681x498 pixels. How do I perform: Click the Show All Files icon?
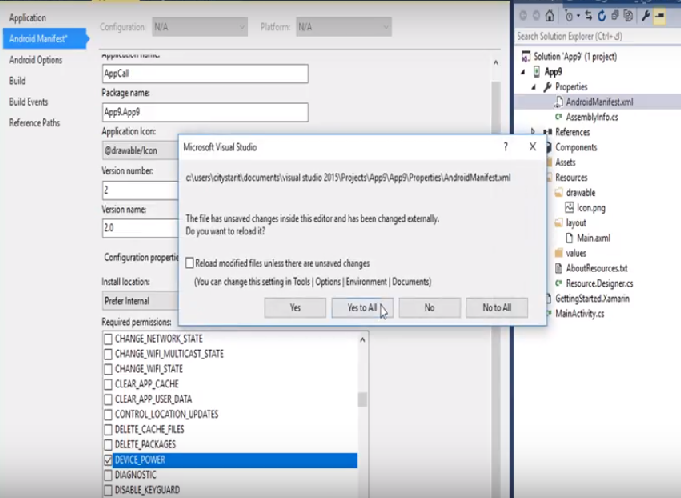[628, 16]
